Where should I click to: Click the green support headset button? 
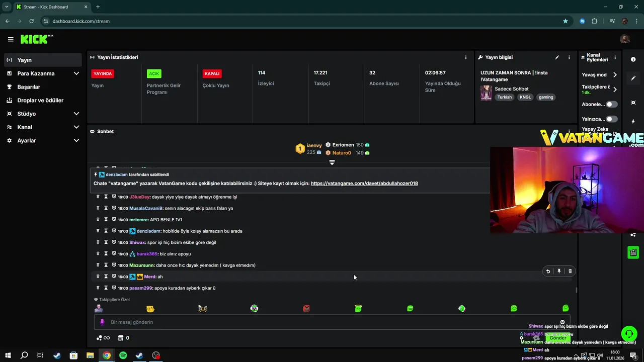tap(629, 333)
